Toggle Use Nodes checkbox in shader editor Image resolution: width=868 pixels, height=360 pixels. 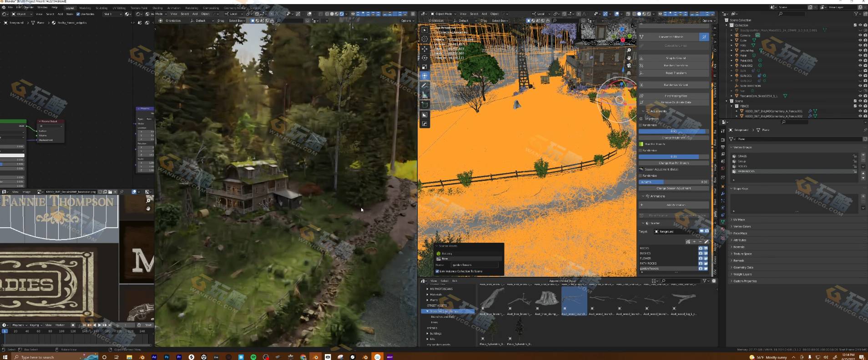[x=78, y=14]
